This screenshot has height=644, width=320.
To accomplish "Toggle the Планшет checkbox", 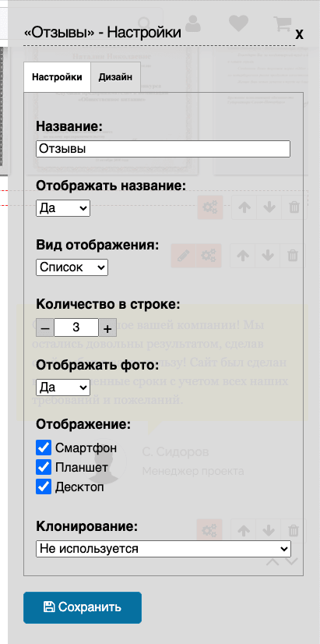I will [44, 467].
